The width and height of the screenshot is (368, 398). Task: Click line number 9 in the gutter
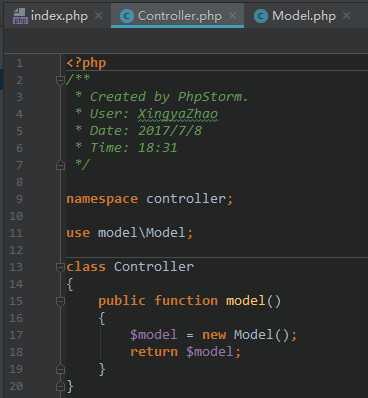(19, 199)
